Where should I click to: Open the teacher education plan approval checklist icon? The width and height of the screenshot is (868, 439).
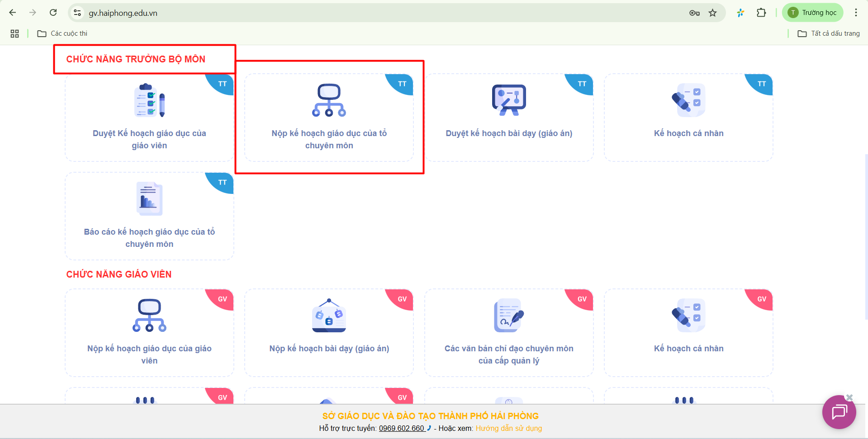click(149, 100)
